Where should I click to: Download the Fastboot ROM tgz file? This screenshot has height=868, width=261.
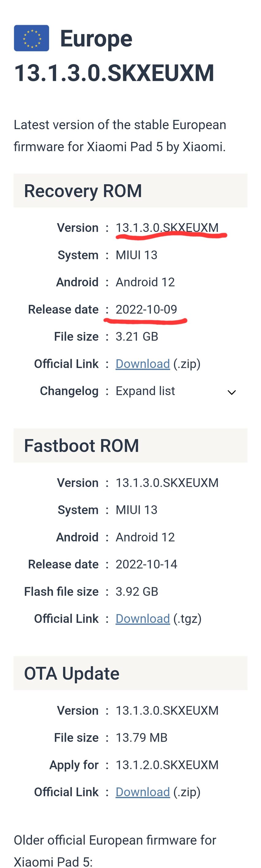click(142, 619)
